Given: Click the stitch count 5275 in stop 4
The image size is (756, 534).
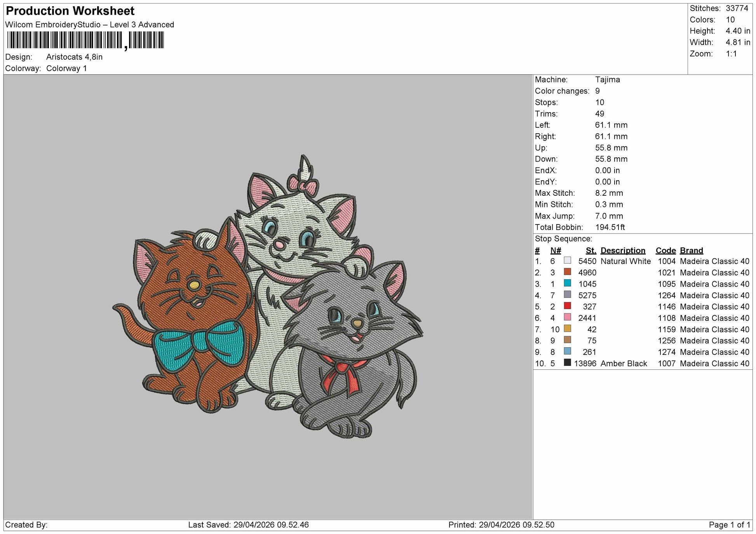Looking at the screenshot, I should 587,296.
